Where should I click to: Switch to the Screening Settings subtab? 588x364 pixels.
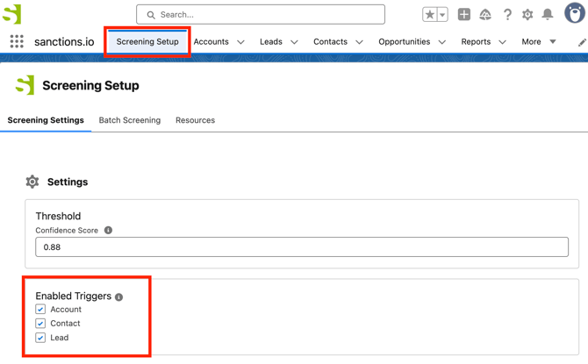[x=46, y=120]
